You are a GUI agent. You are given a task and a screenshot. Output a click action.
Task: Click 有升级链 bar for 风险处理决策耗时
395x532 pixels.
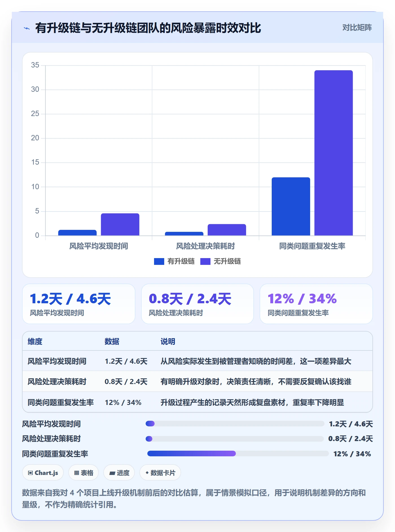point(184,234)
